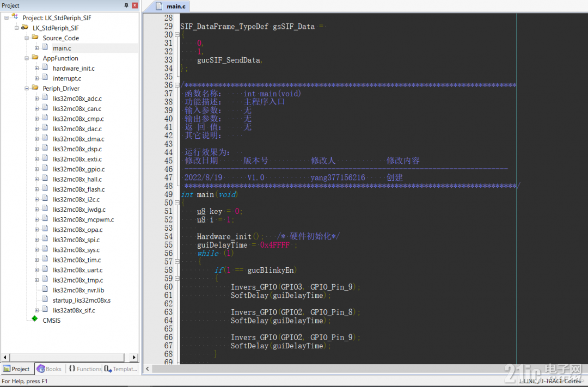
Task: Click lks32mc08x_dac.c in tree
Action: click(x=77, y=128)
